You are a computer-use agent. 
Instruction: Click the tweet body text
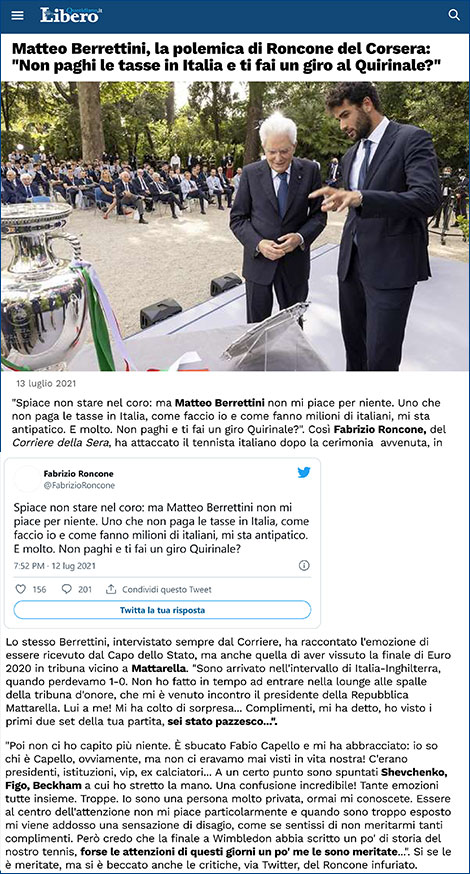tap(162, 528)
